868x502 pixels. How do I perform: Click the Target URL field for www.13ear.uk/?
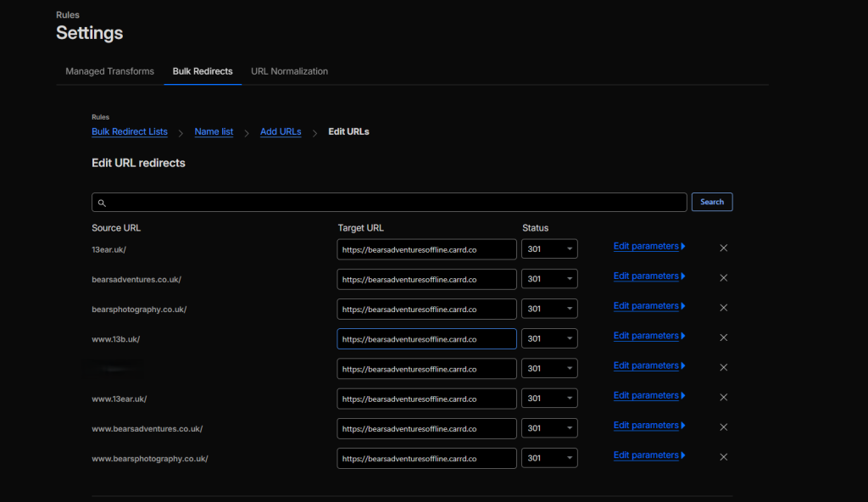coord(426,399)
